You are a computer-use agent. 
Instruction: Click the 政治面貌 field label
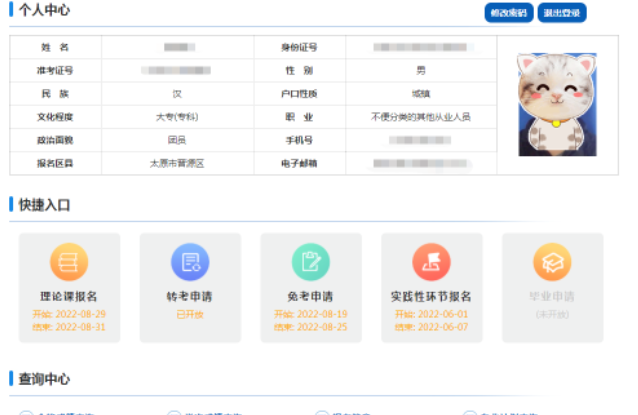pos(55,140)
